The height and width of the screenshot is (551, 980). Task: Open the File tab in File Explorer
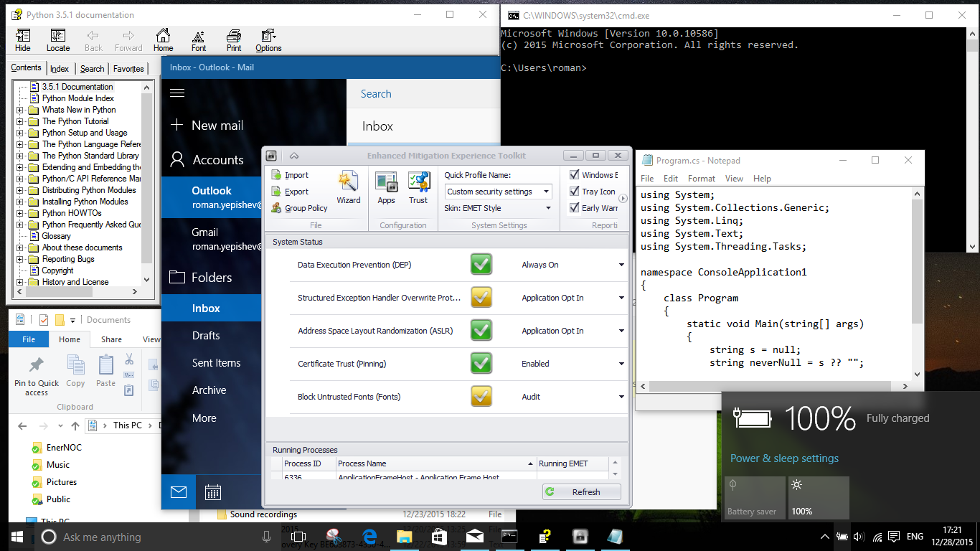(29, 339)
